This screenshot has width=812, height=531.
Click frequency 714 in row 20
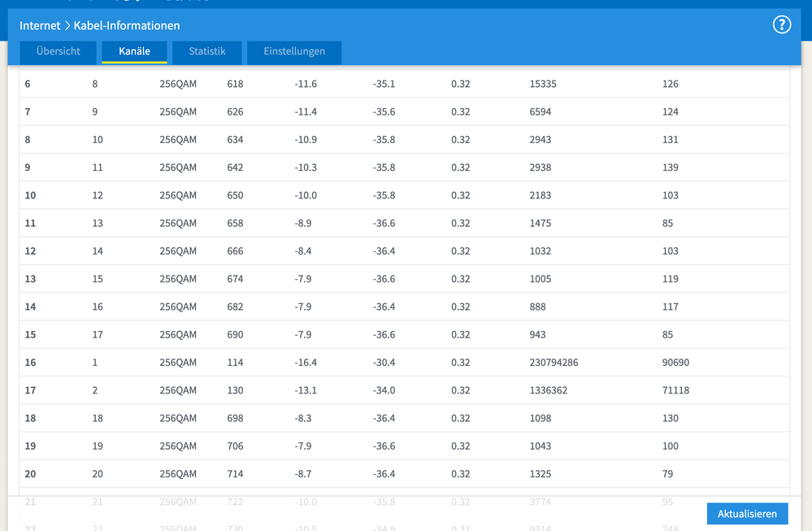[x=235, y=474]
